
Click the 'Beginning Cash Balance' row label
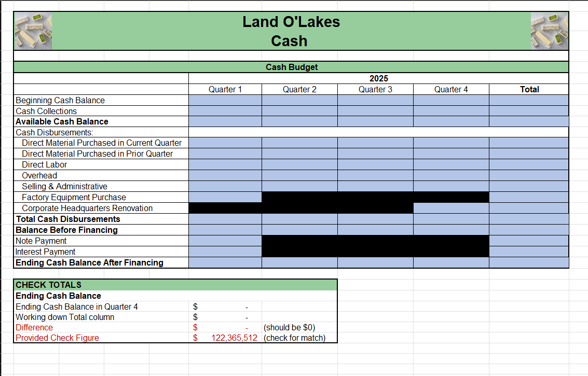[x=60, y=100]
